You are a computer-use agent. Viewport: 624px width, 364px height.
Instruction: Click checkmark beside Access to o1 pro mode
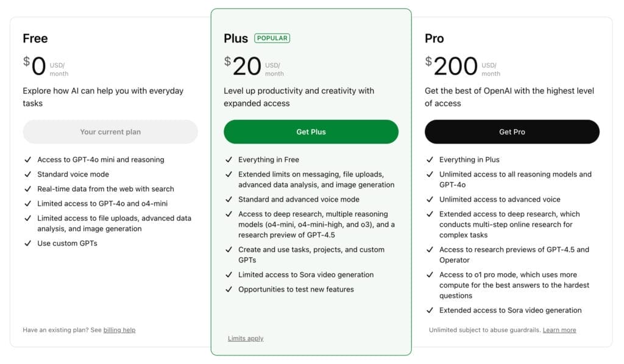pos(430,275)
